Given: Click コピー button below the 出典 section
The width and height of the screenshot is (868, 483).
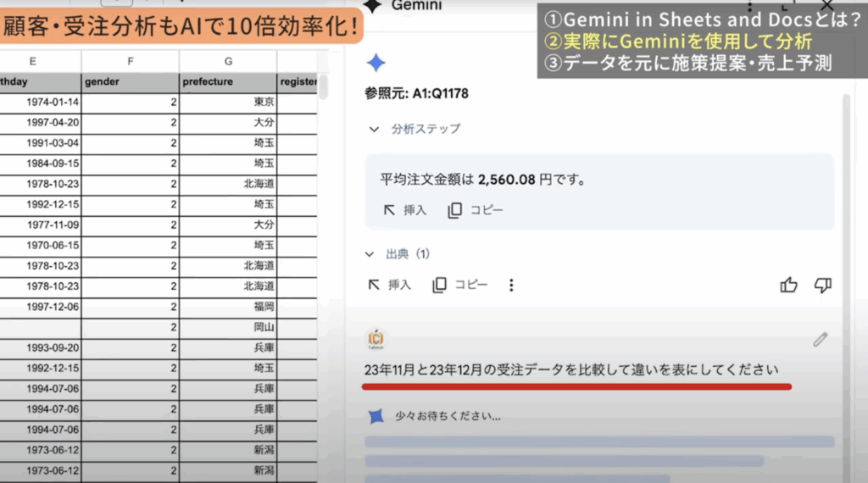Looking at the screenshot, I should tap(459, 286).
